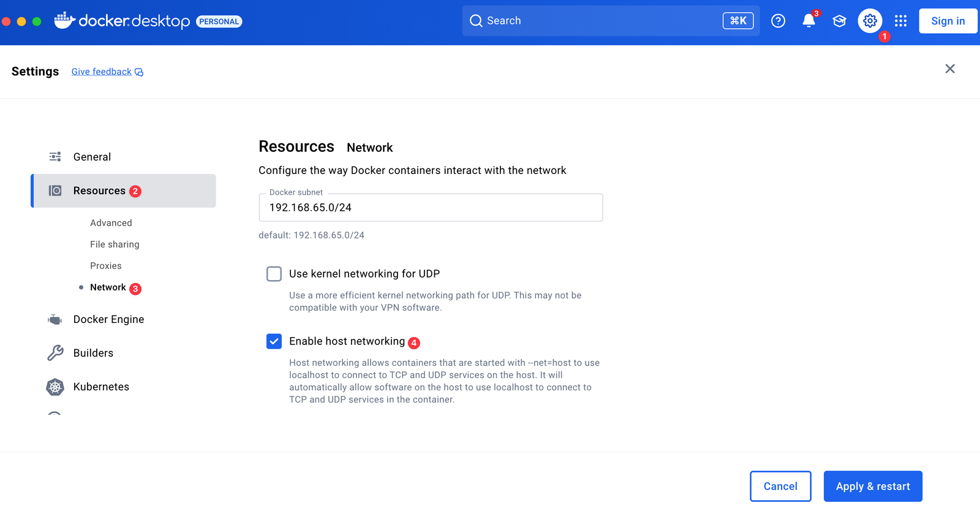Click the Docker whale logo
The width and height of the screenshot is (980, 508).
click(x=64, y=21)
